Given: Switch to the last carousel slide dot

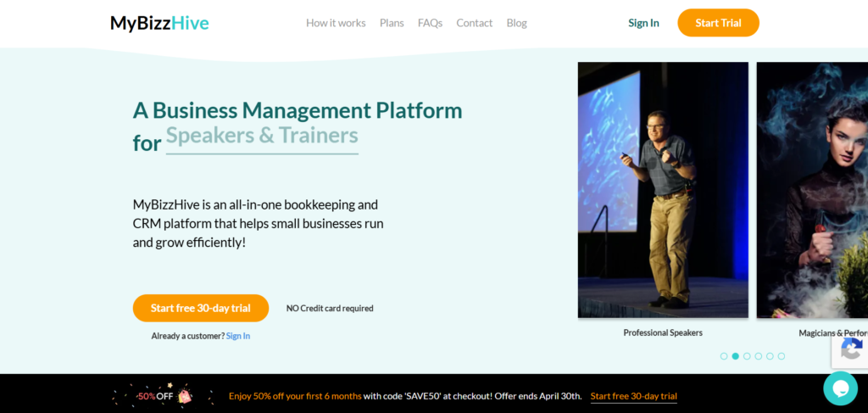Looking at the screenshot, I should [782, 356].
